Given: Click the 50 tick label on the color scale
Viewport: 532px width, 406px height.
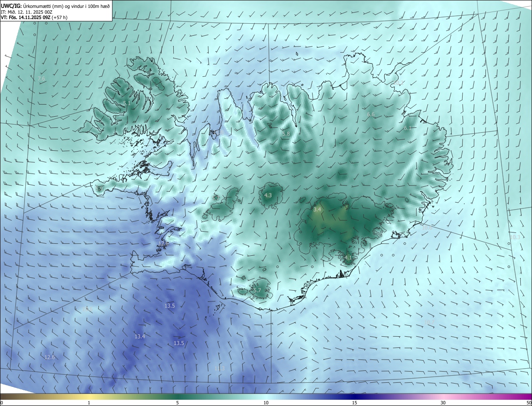Looking at the screenshot, I should click(x=529, y=403).
